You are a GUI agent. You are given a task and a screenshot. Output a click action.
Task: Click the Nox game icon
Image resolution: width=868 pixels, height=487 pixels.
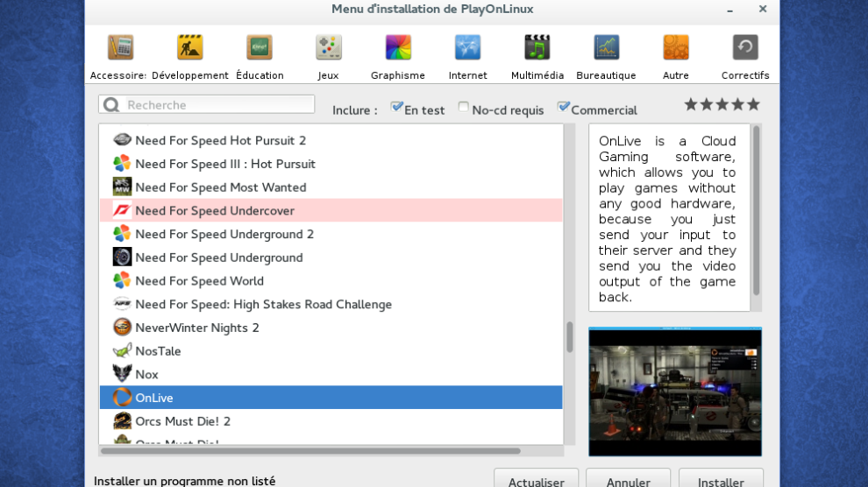click(x=122, y=374)
